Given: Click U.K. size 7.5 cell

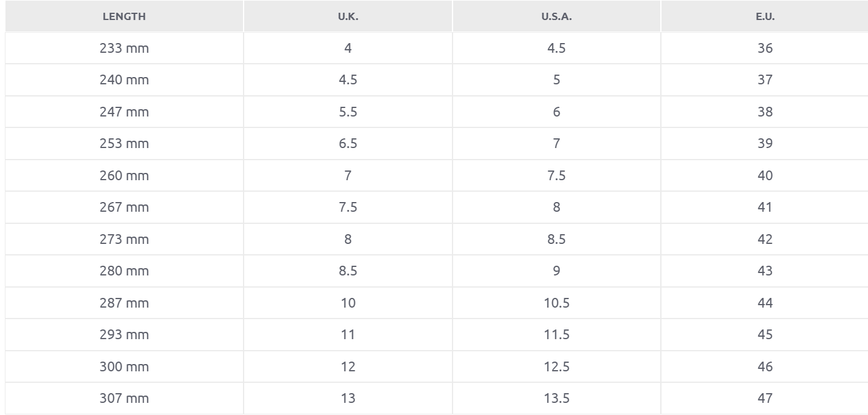Looking at the screenshot, I should (x=348, y=207).
